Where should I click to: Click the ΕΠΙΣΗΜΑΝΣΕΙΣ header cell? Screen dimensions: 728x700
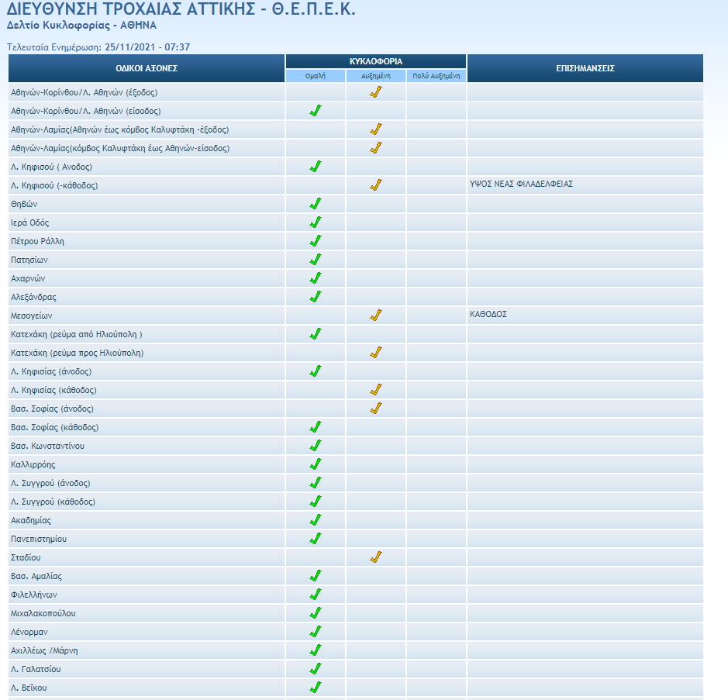pyautogui.click(x=585, y=68)
